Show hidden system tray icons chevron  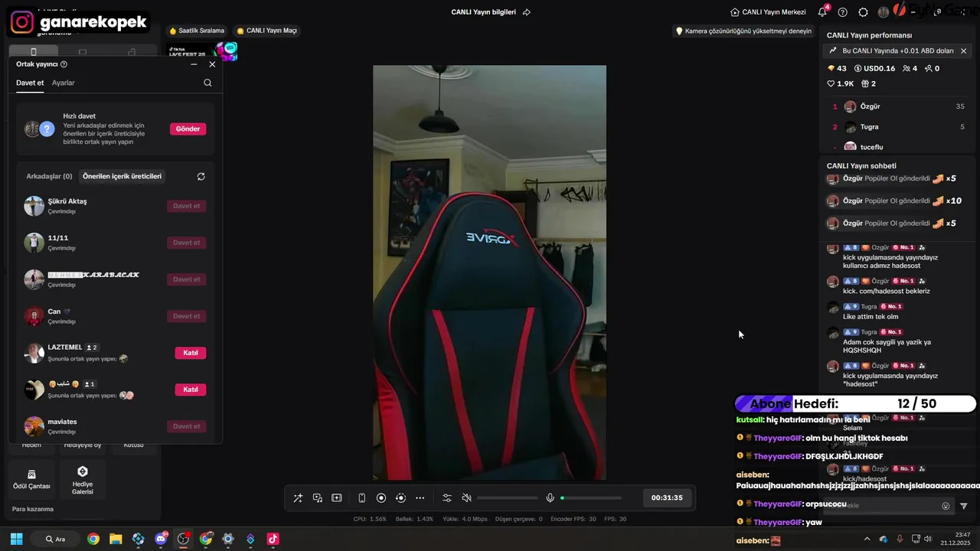867,539
